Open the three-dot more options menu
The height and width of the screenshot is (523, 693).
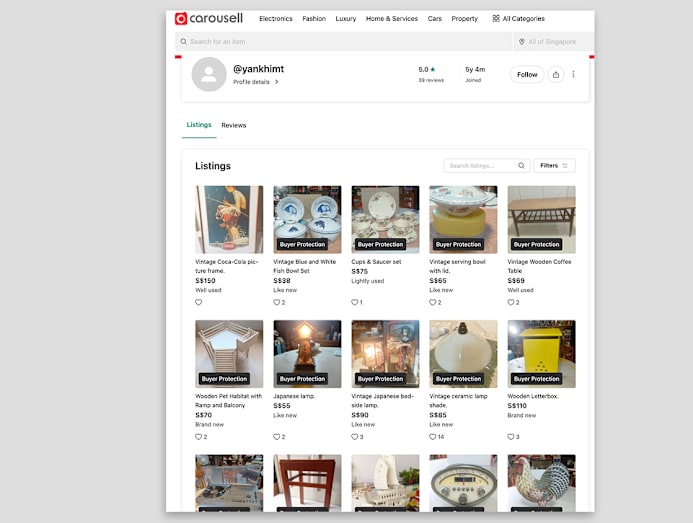click(573, 74)
